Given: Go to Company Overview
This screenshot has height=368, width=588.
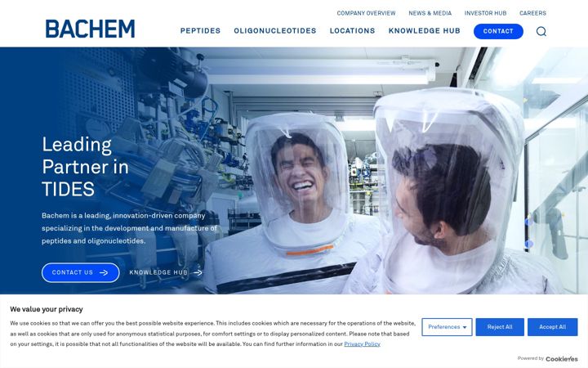Looking at the screenshot, I should pyautogui.click(x=366, y=13).
